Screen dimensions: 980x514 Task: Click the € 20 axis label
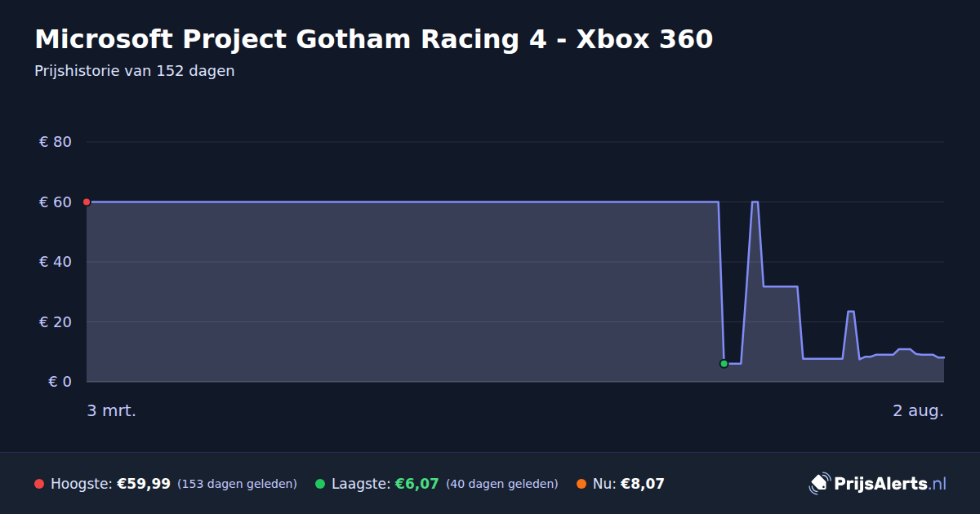pos(56,321)
